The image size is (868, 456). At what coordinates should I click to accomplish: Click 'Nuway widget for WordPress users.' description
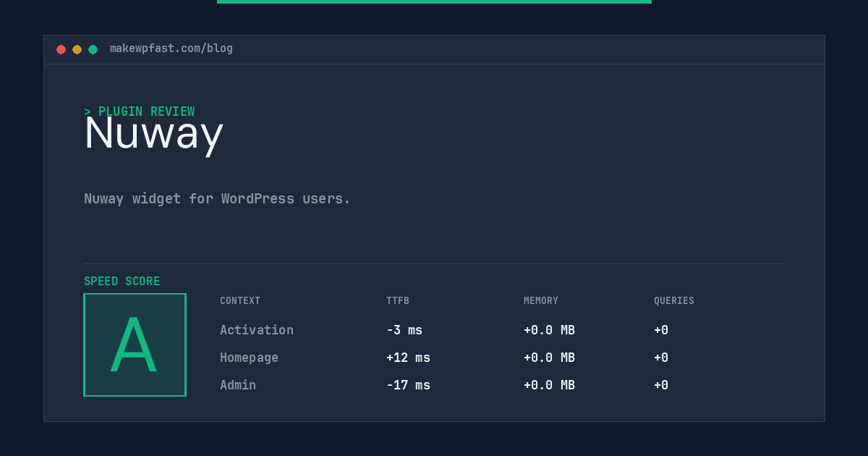point(217,198)
